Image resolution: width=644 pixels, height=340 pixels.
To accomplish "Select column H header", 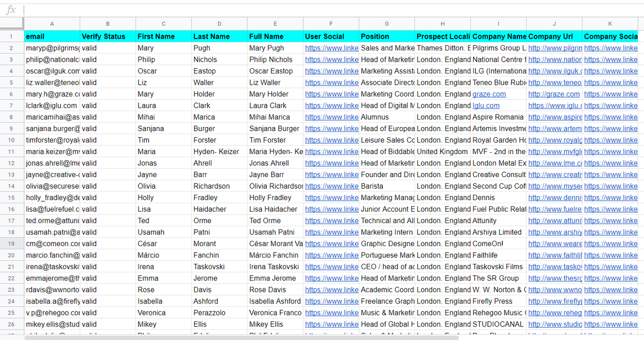I will tap(443, 24).
